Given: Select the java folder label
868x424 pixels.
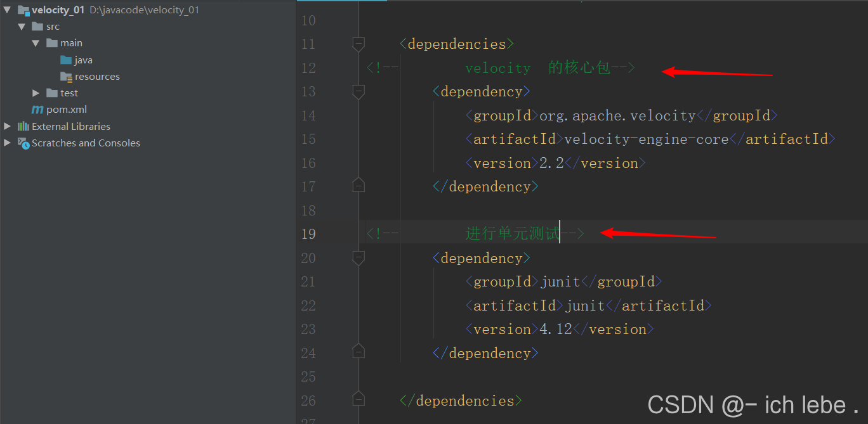Looking at the screenshot, I should click(84, 60).
